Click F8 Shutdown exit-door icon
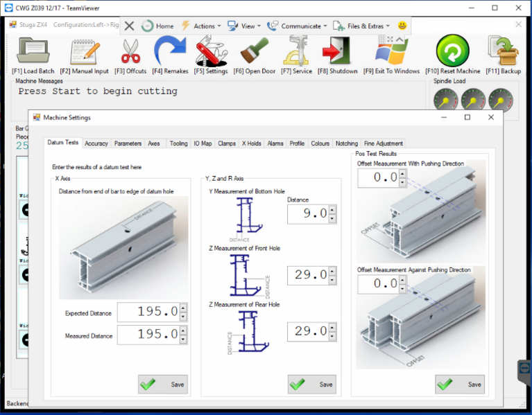The image size is (532, 415). click(x=336, y=51)
